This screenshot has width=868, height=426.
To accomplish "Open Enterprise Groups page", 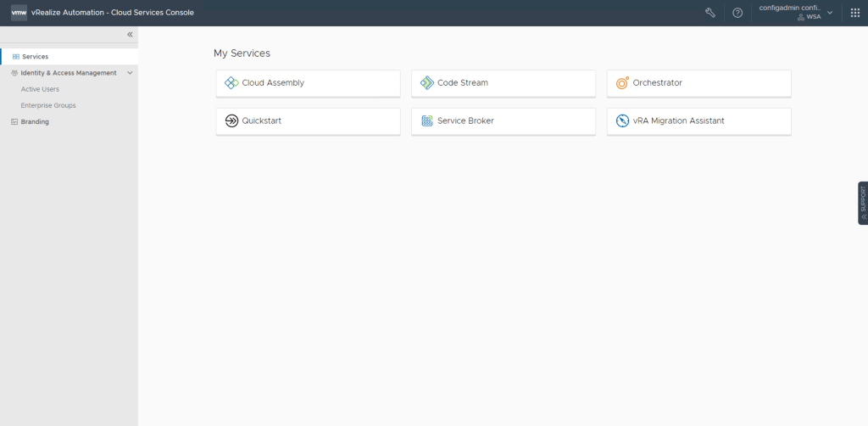I will click(x=48, y=105).
